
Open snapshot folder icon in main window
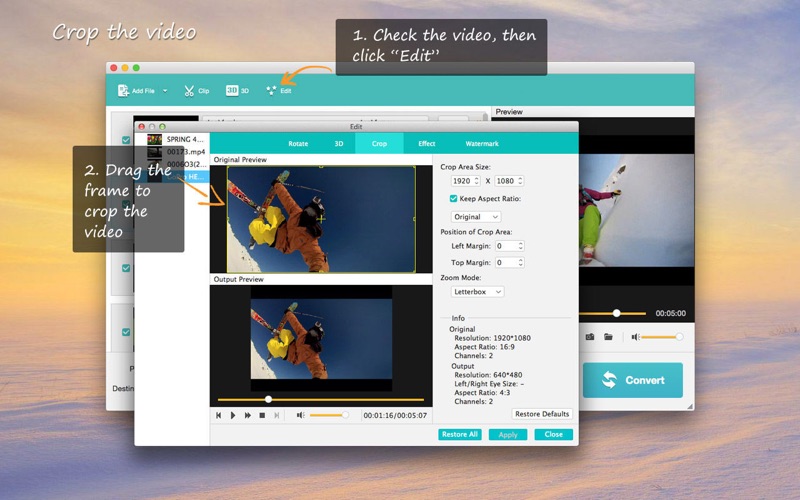[x=608, y=337]
